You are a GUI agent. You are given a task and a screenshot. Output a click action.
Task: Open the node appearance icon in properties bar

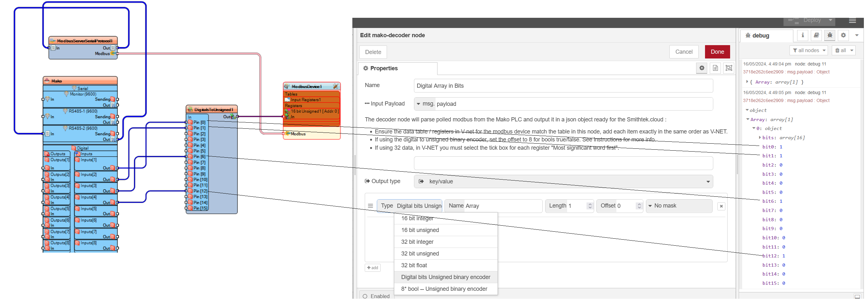click(x=729, y=68)
